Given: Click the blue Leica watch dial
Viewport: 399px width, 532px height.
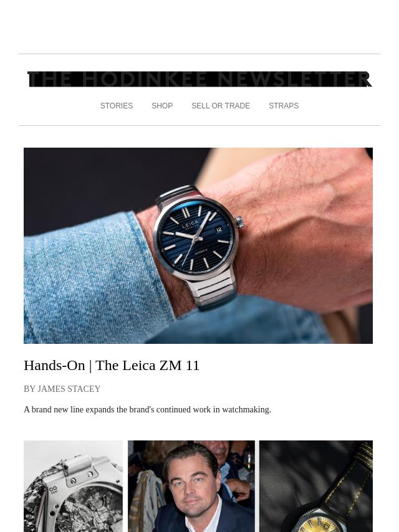Looking at the screenshot, I should 196,238.
